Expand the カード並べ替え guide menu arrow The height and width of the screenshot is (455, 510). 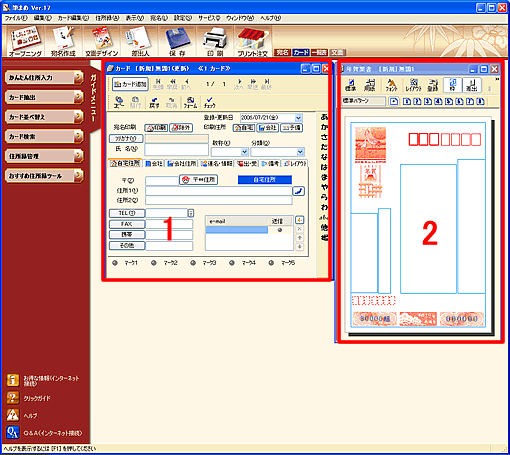79,117
